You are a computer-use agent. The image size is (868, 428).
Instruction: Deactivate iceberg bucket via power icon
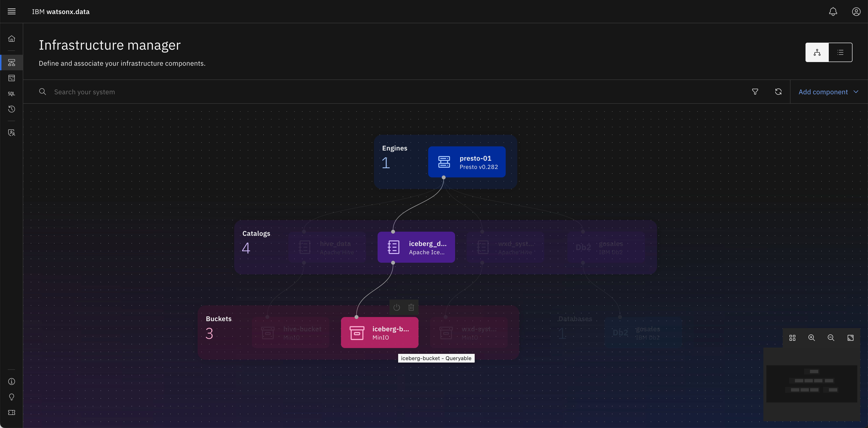(x=397, y=307)
